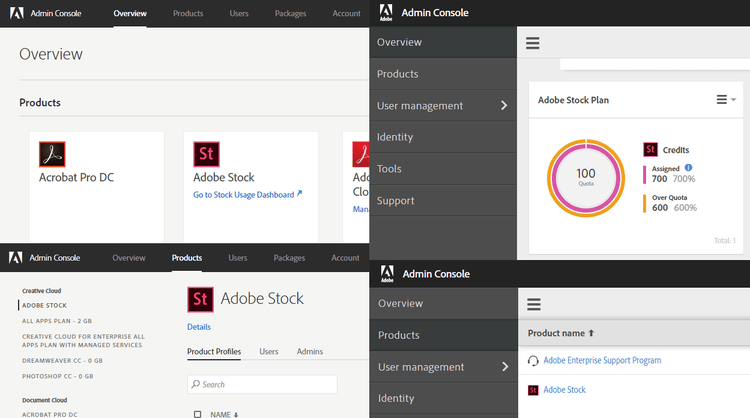The width and height of the screenshot is (750, 418).
Task: Click Adobe logo in bottom-right Admin Console header
Action: [387, 274]
